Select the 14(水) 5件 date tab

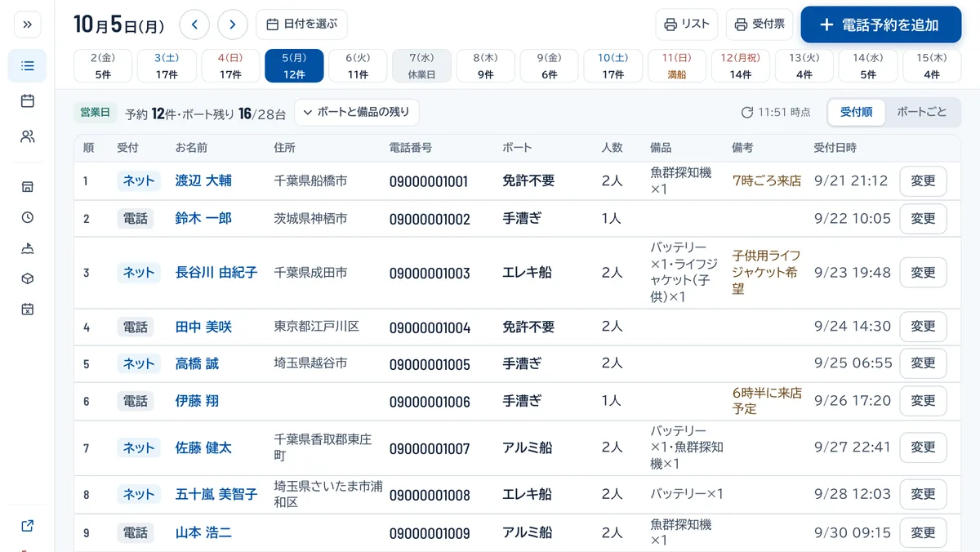point(868,66)
